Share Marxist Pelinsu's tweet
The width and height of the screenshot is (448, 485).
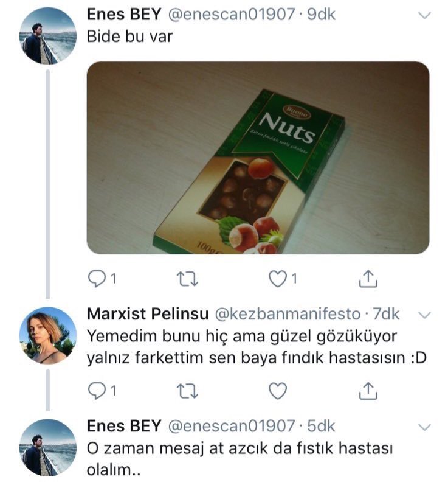367,390
